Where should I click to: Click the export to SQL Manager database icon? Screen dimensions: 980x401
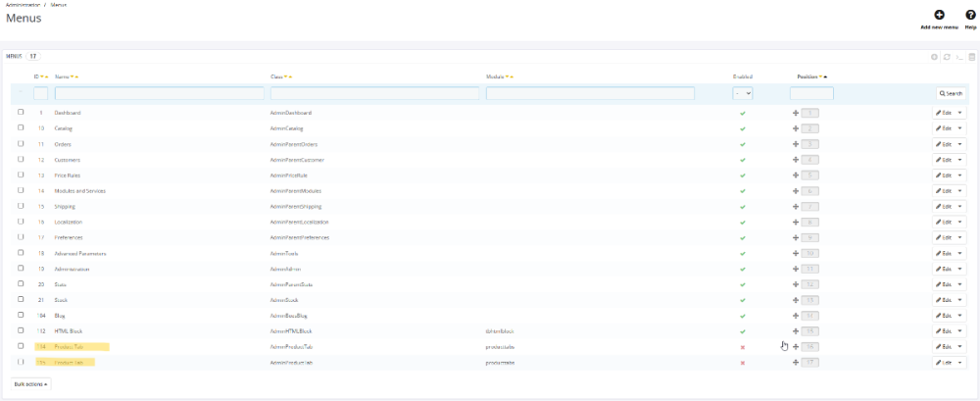pyautogui.click(x=972, y=57)
